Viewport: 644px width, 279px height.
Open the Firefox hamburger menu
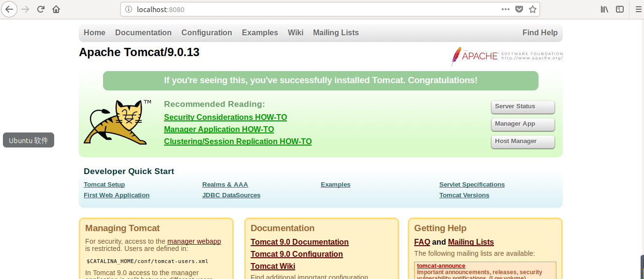point(639,9)
